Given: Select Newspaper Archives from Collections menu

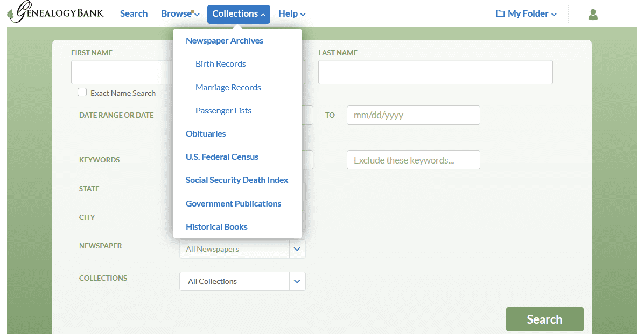Looking at the screenshot, I should 224,41.
